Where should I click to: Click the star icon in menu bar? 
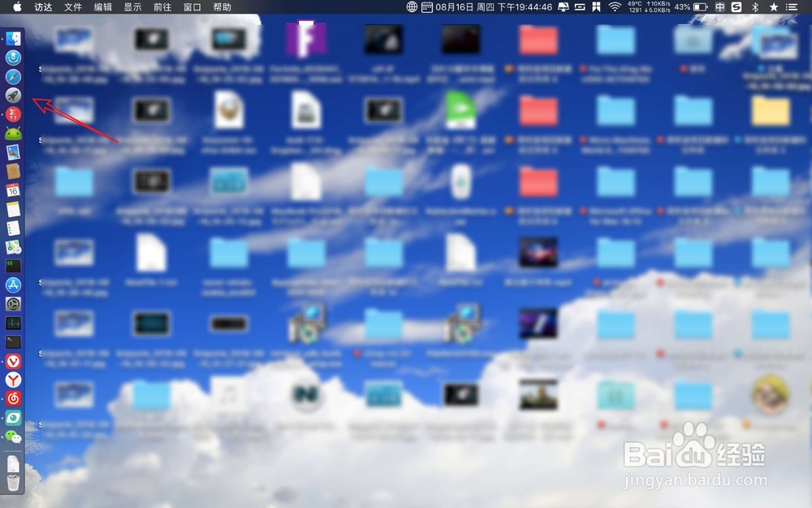pos(774,7)
